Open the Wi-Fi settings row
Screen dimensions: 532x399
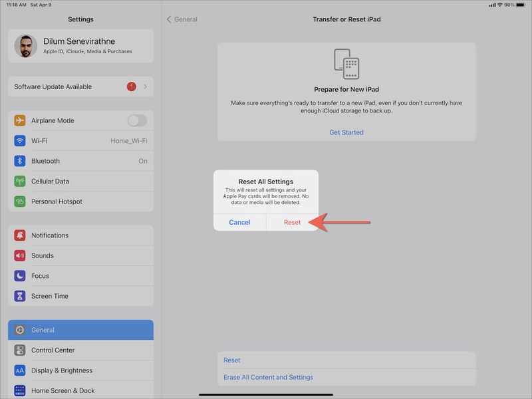80,141
